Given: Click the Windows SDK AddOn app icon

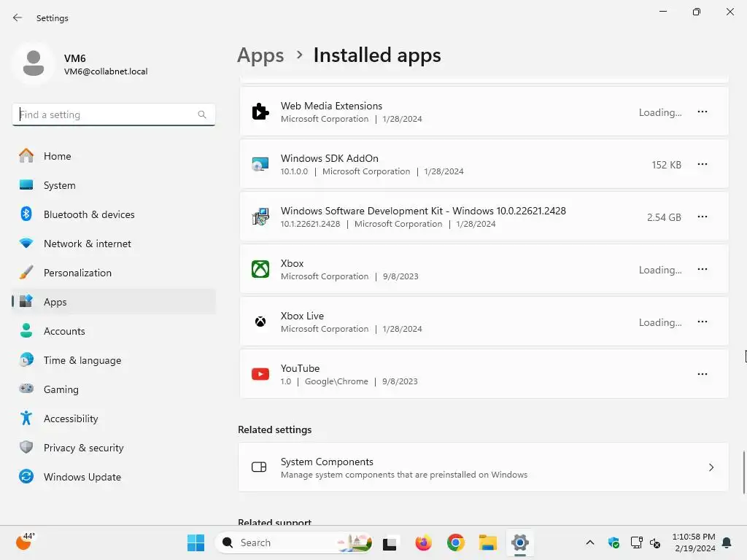Looking at the screenshot, I should tap(260, 164).
